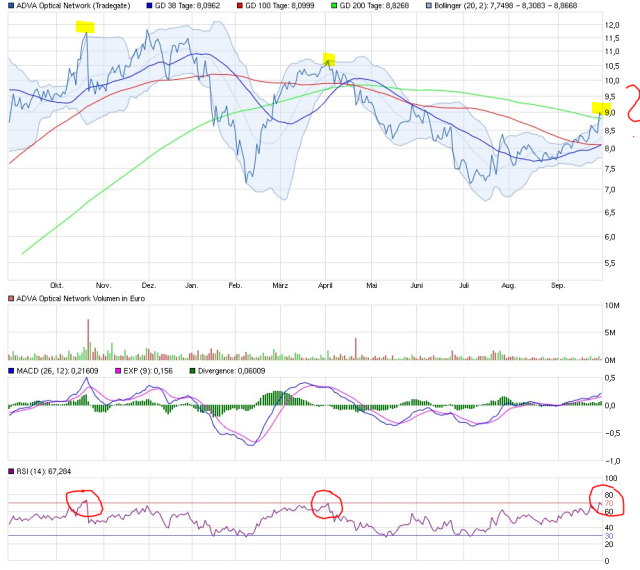The width and height of the screenshot is (640, 570).
Task: Click the Bollinger legend color square
Action: [x=429, y=6]
